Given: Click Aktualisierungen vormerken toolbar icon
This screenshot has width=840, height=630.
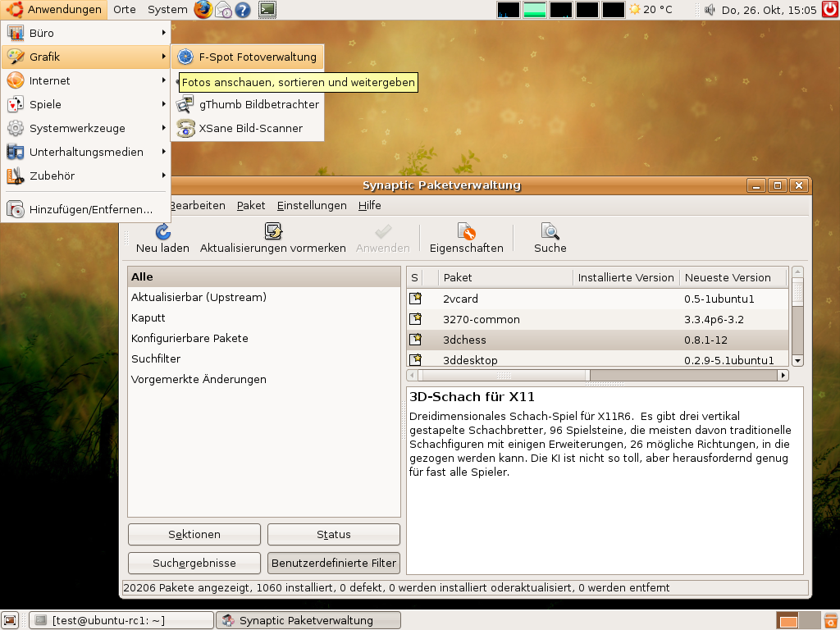Looking at the screenshot, I should (272, 232).
